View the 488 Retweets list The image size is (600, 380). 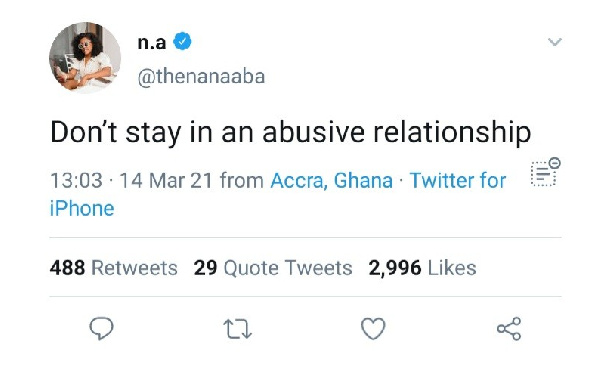114,268
